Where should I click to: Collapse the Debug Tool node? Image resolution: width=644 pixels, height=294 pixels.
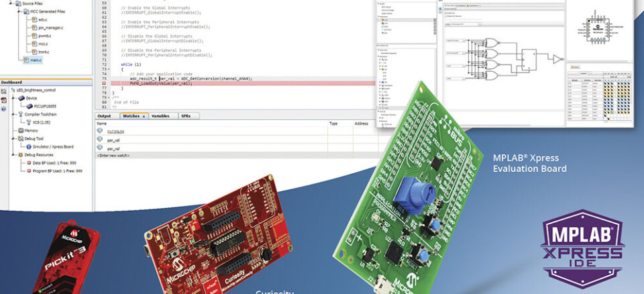14,138
